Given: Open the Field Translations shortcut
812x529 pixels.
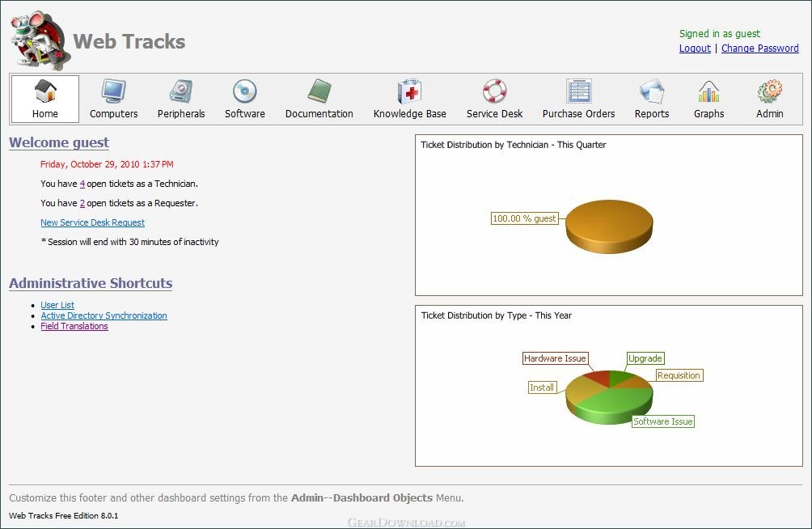Looking at the screenshot, I should pyautogui.click(x=74, y=326).
